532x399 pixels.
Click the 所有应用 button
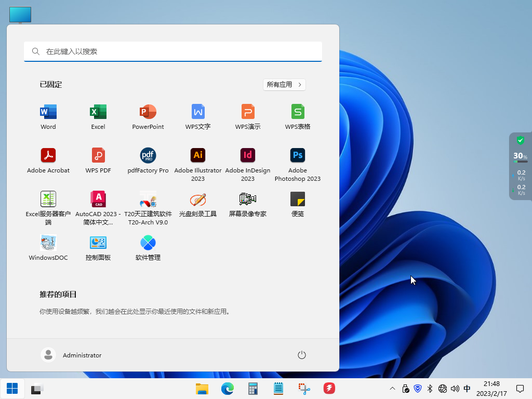(x=284, y=85)
